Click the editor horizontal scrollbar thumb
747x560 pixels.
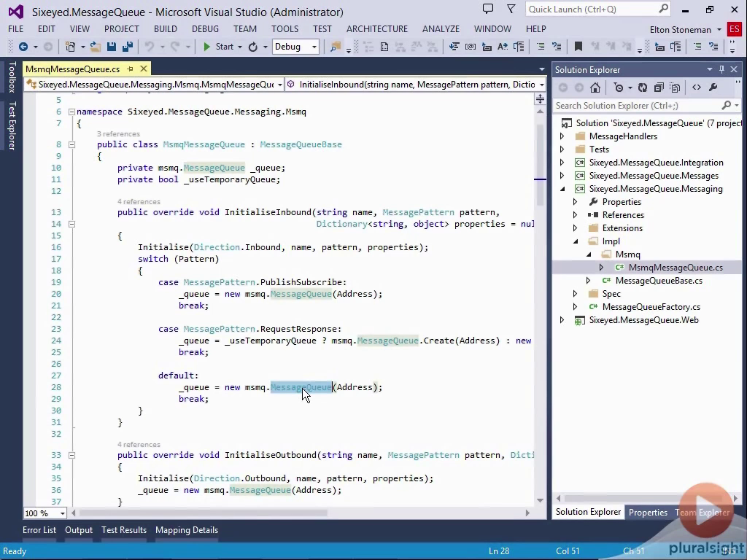click(x=204, y=513)
